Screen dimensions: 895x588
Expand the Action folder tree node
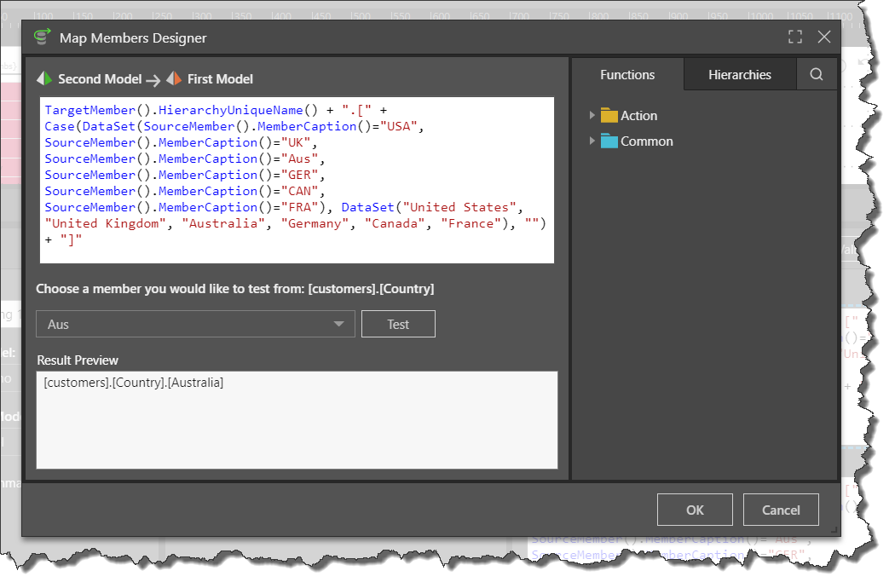pyautogui.click(x=592, y=116)
